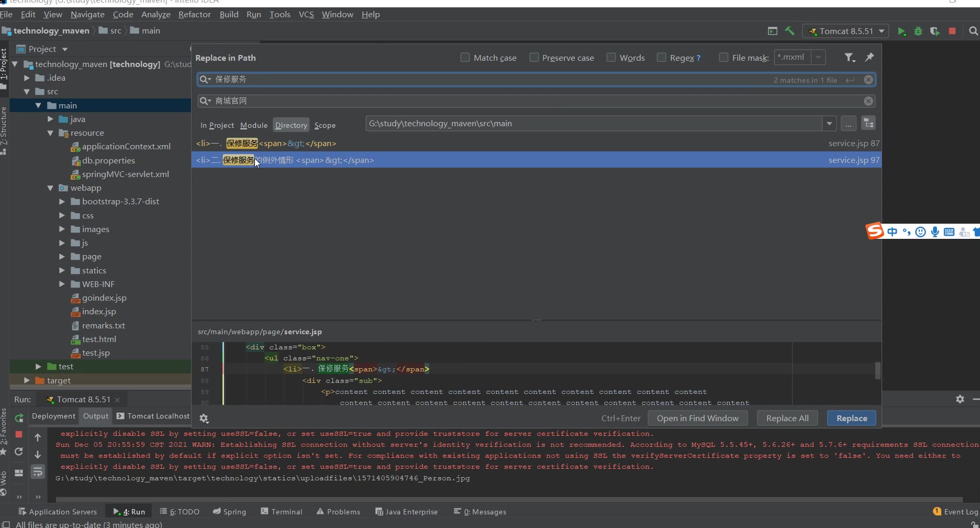Click the green Run button in the toolbar
Viewport: 980px width, 528px height.
point(901,31)
